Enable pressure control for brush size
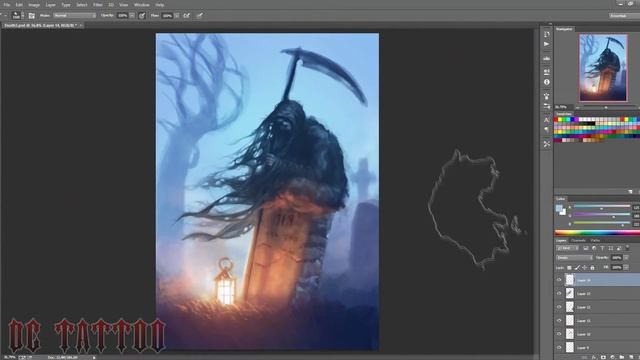The image size is (640, 360). (199, 16)
